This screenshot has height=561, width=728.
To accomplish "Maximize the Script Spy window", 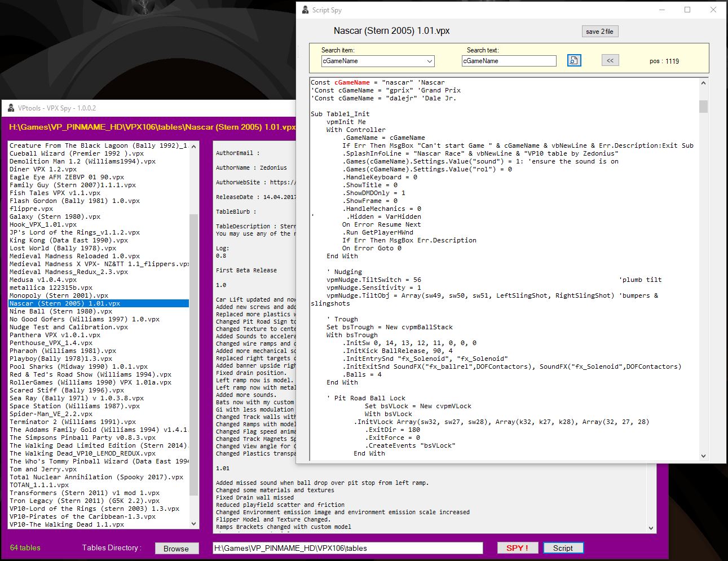I will coord(687,10).
